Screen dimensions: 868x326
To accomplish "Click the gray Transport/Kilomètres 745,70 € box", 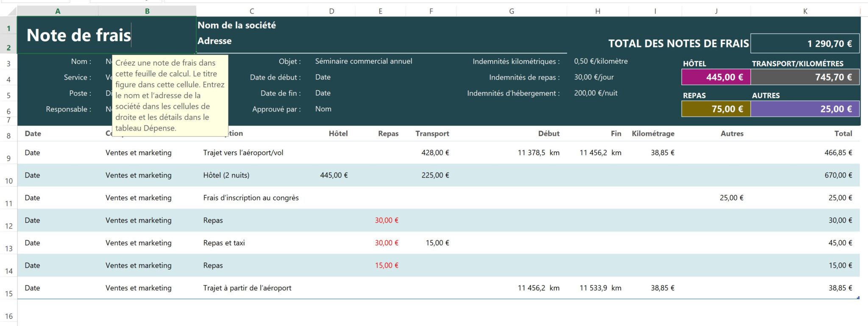I will pos(805,77).
